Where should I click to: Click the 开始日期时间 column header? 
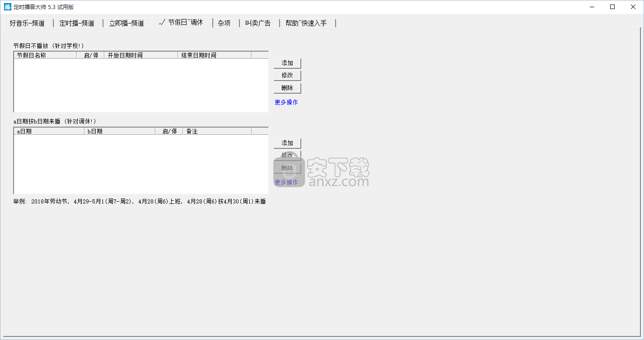(141, 55)
